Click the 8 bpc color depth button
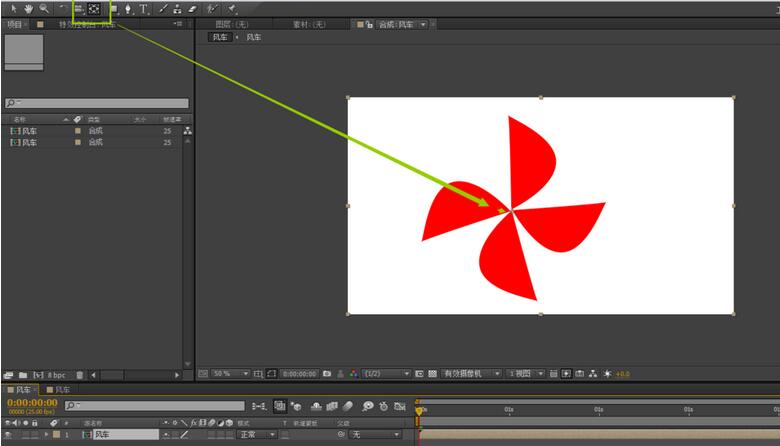Image resolution: width=780 pixels, height=446 pixels. [54, 374]
